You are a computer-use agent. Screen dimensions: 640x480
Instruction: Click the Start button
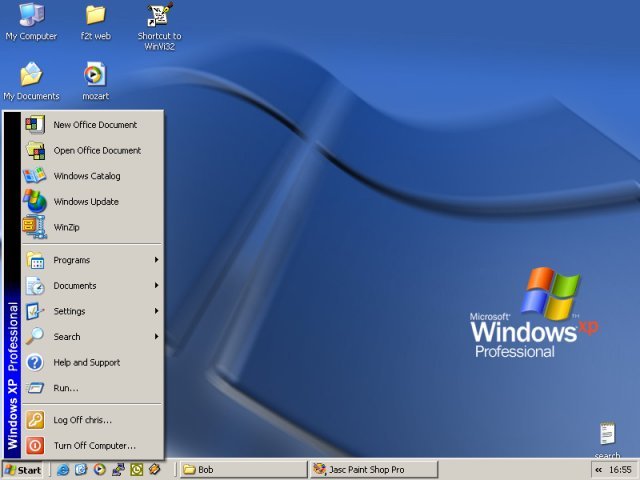click(23, 470)
